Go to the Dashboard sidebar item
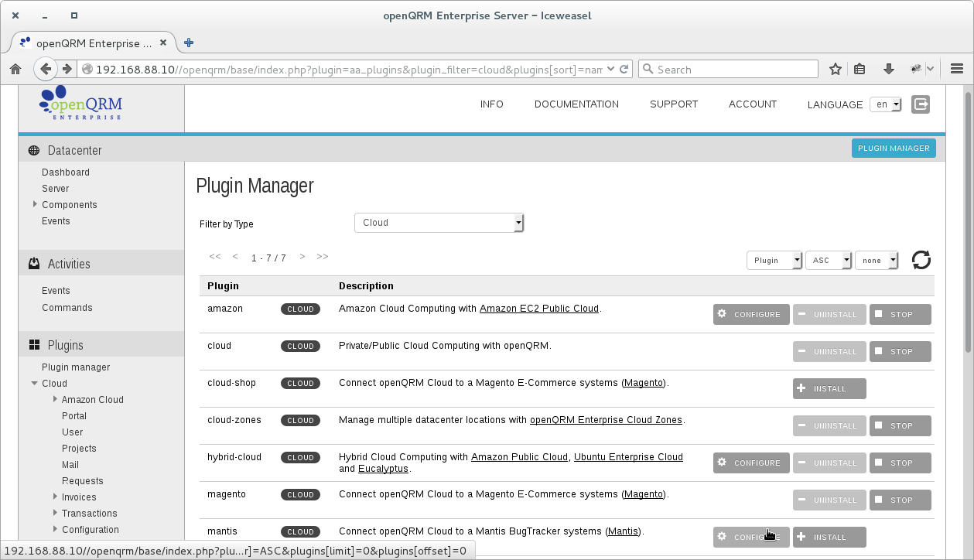This screenshot has width=974, height=560. tap(66, 172)
